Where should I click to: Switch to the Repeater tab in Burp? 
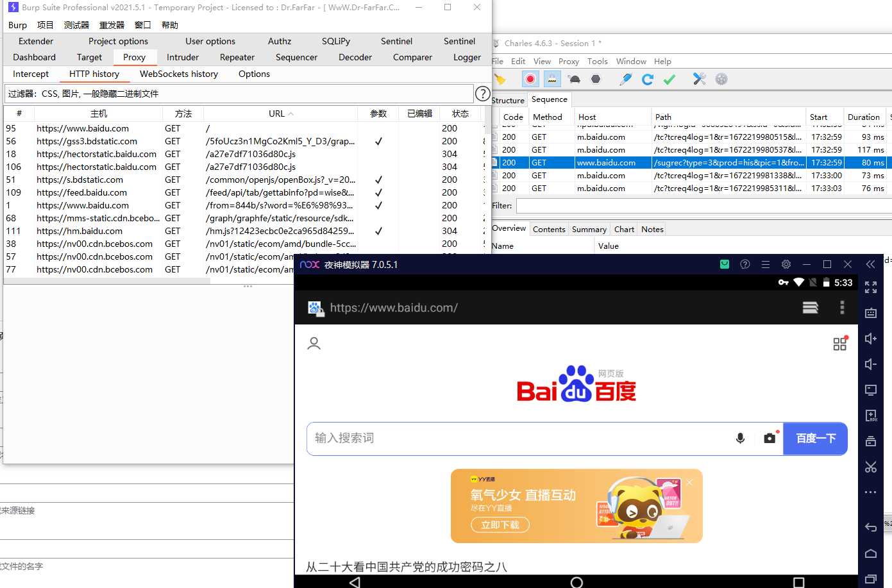click(237, 57)
